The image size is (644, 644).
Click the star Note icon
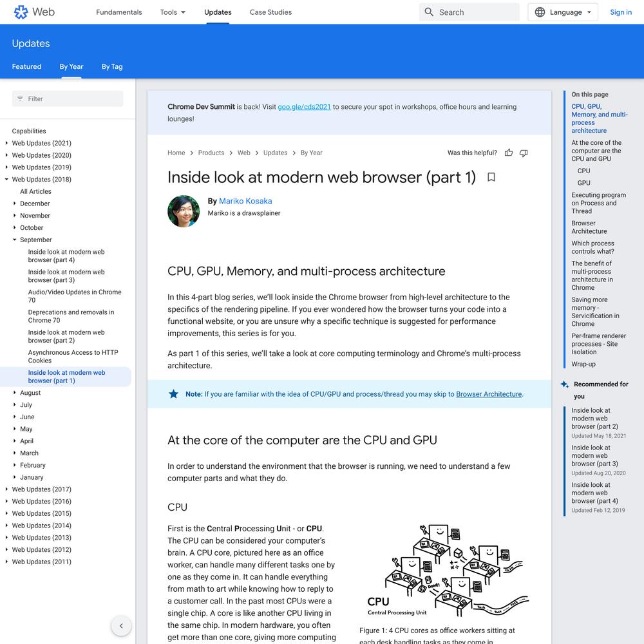[x=174, y=394]
